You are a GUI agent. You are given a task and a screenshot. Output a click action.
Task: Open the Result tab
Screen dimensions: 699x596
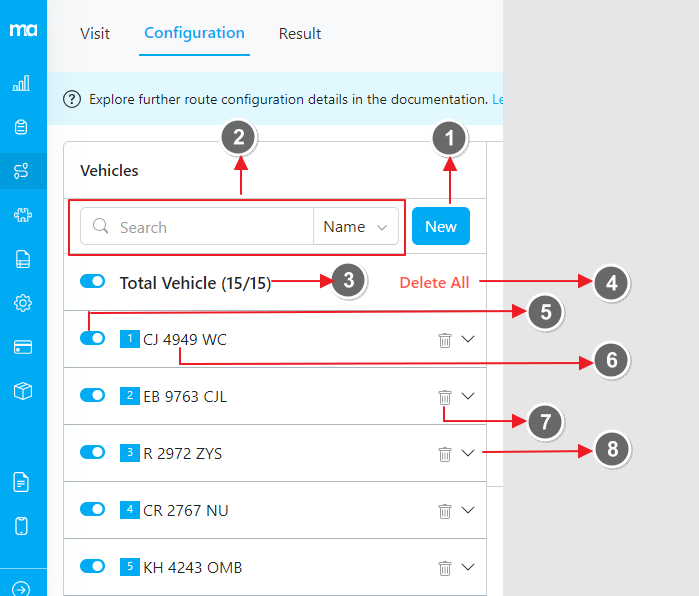[x=300, y=34]
